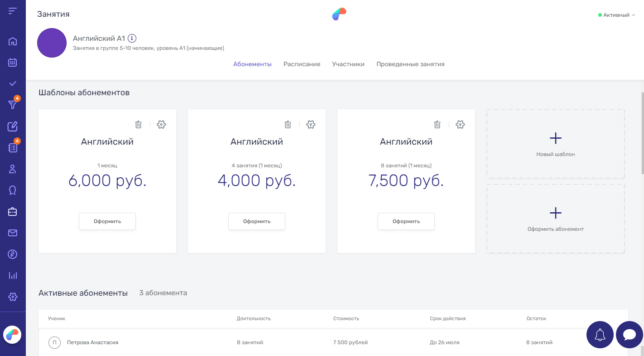This screenshot has height=356, width=644.
Task: Click the 6,000 руб. price
Action: (107, 180)
